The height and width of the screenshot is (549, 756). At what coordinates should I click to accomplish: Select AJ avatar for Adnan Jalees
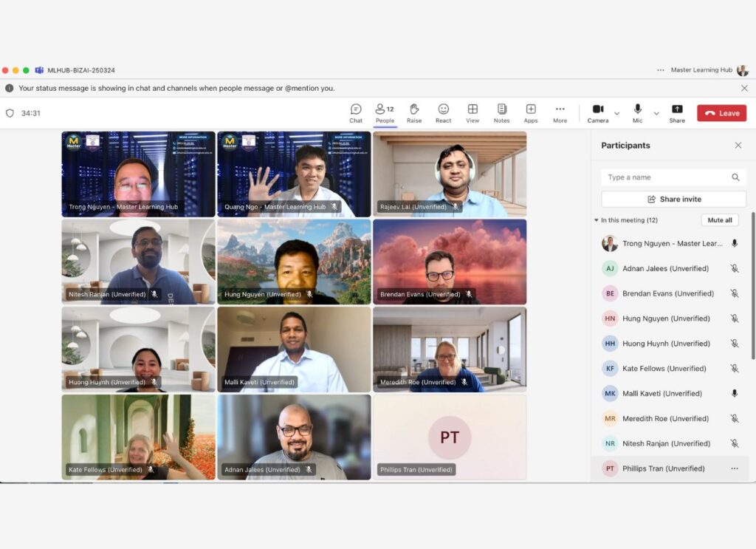[x=610, y=269]
